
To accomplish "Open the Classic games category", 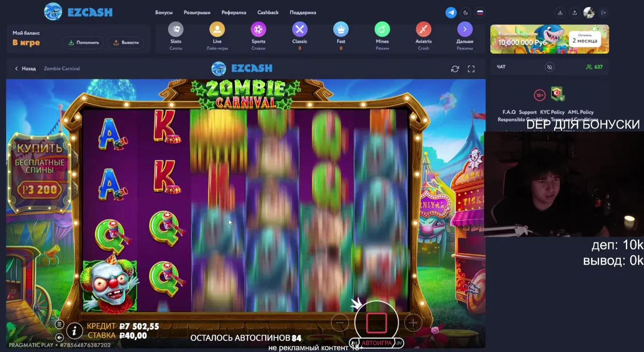I will (x=300, y=29).
